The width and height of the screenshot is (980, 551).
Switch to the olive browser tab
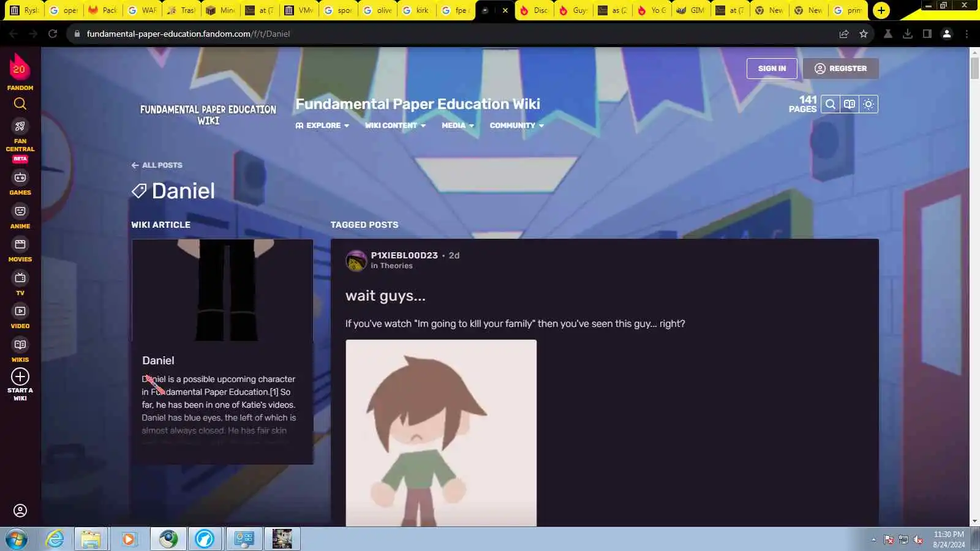pyautogui.click(x=377, y=10)
